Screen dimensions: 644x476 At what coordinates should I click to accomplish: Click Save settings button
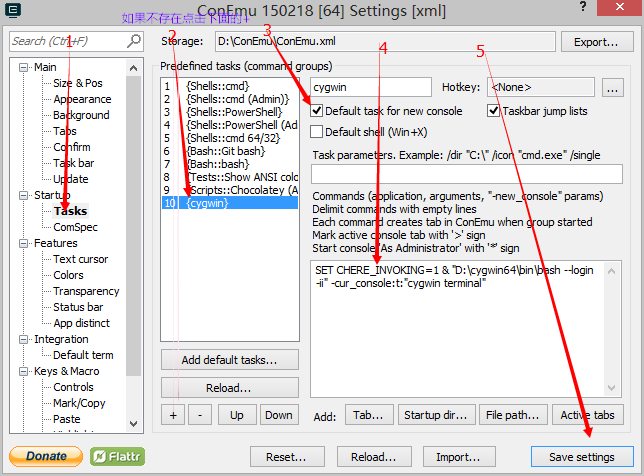582,457
